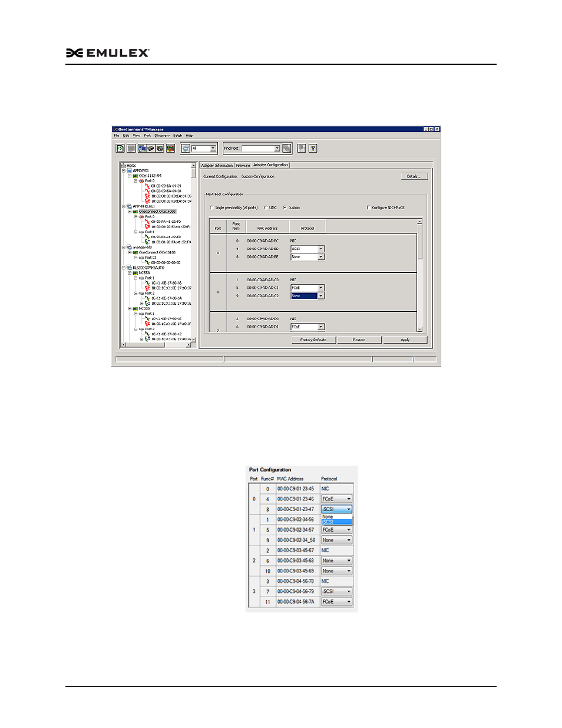Click the Apply button

click(405, 340)
